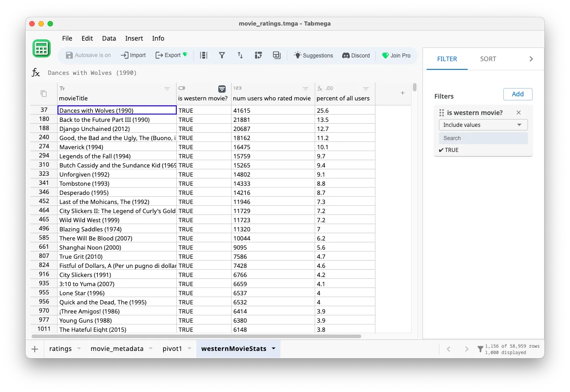Click the filter row count icon in status bar

(480, 349)
